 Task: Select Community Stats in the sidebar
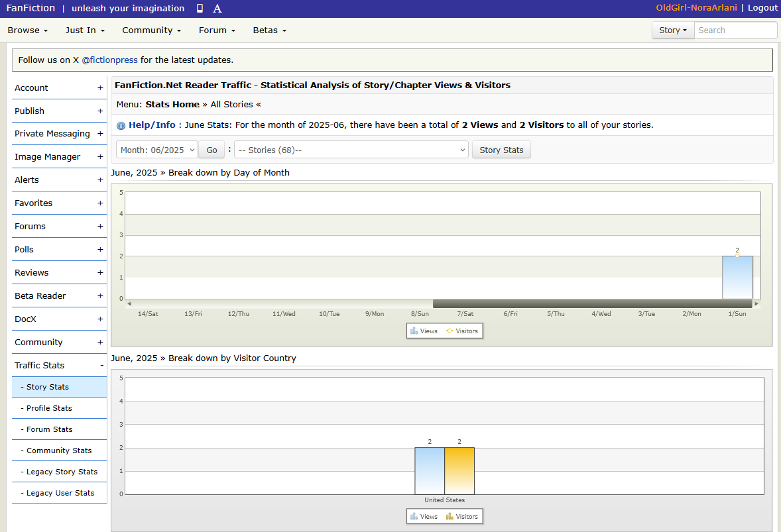59,451
